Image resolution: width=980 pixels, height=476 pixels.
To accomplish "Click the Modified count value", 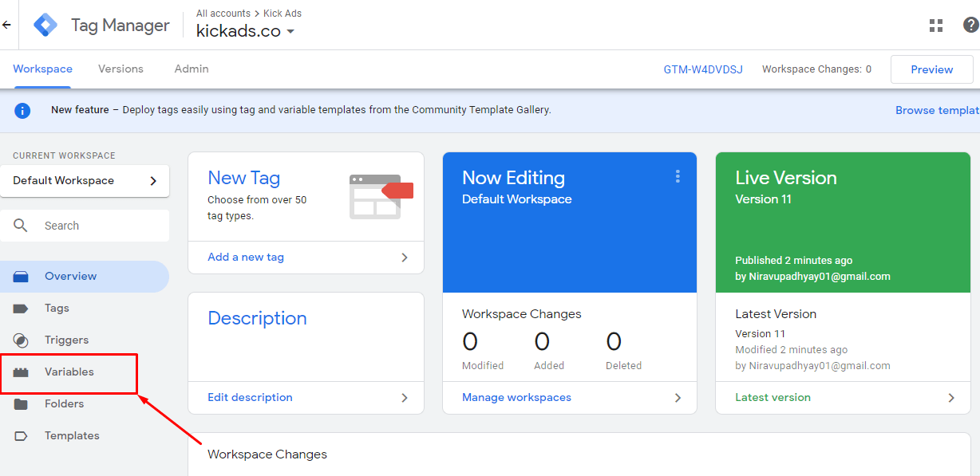I will click(470, 342).
